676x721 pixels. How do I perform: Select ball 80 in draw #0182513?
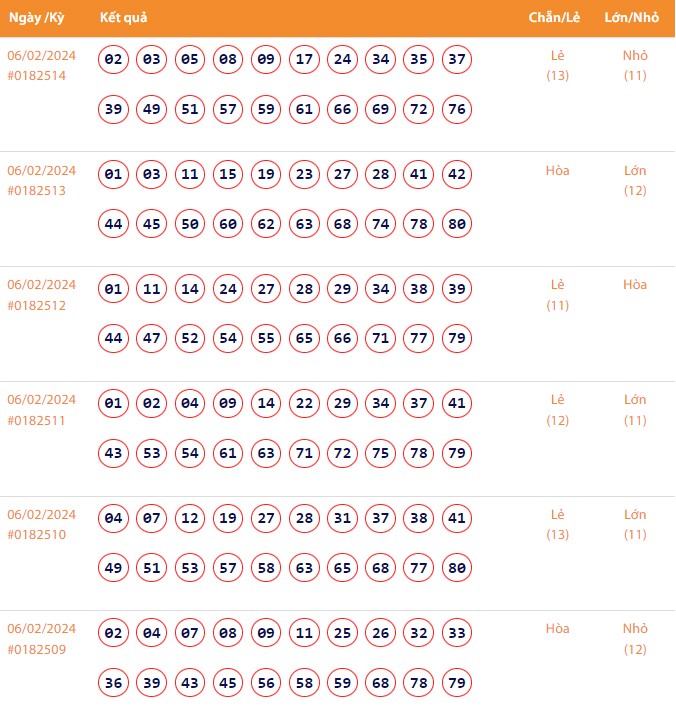click(x=457, y=224)
